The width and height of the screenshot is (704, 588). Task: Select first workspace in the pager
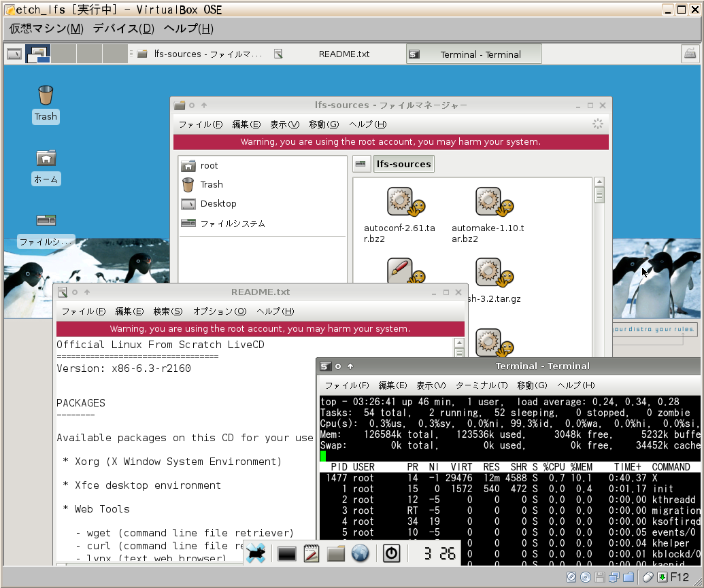tap(37, 54)
